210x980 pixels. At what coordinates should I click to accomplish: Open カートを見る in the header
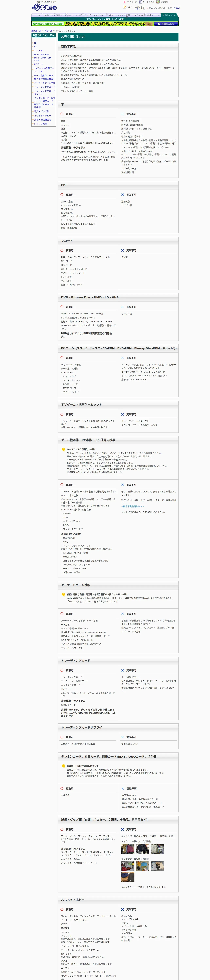(147, 2)
